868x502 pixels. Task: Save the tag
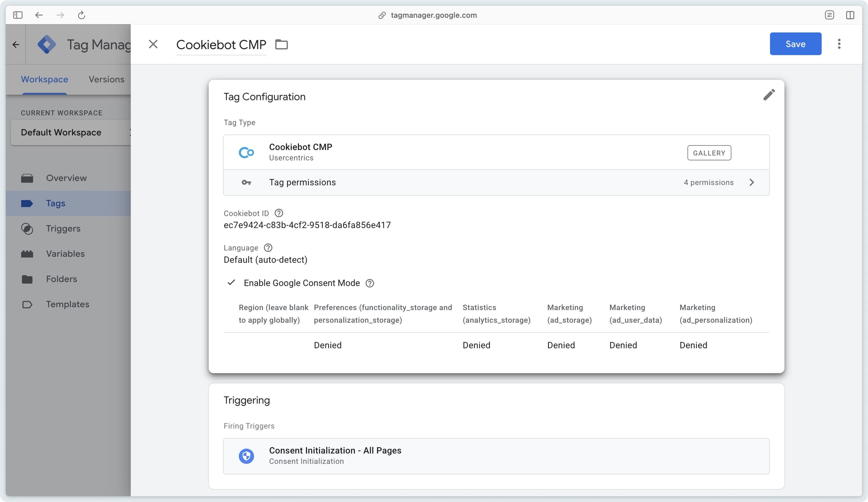(x=795, y=44)
